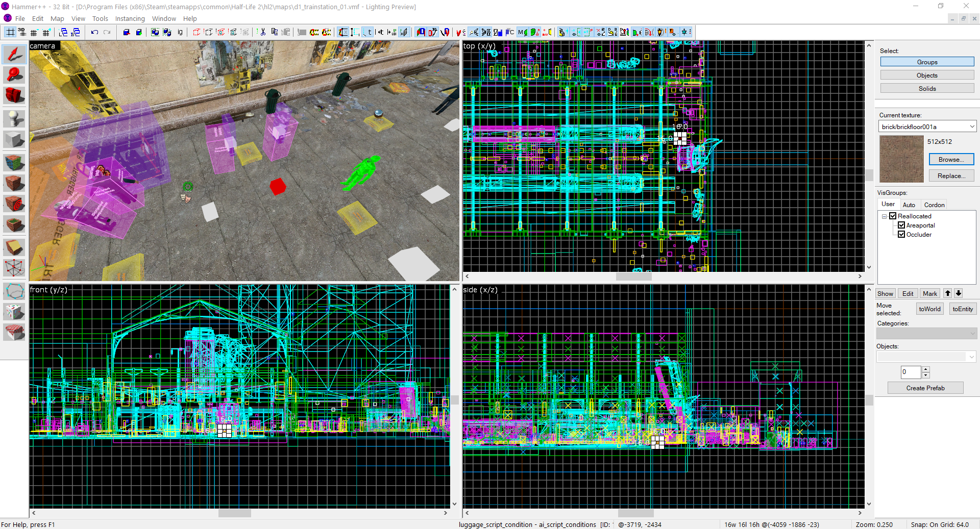The height and width of the screenshot is (529, 980).
Task: Select the Selection arrow tool
Action: pos(14,54)
